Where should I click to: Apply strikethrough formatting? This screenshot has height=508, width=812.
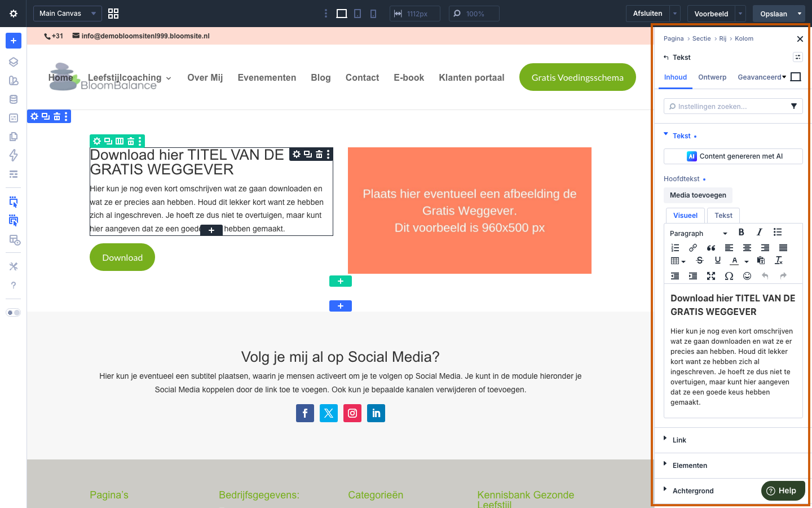click(700, 260)
